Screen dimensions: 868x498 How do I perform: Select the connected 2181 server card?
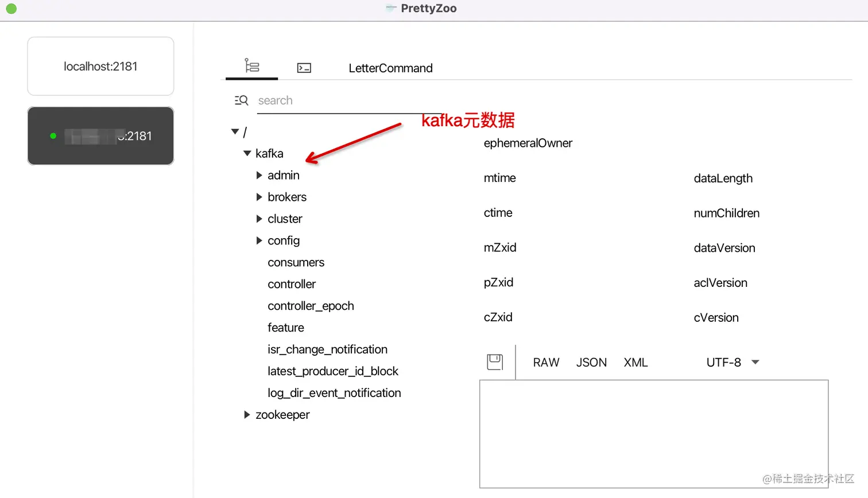(x=100, y=135)
